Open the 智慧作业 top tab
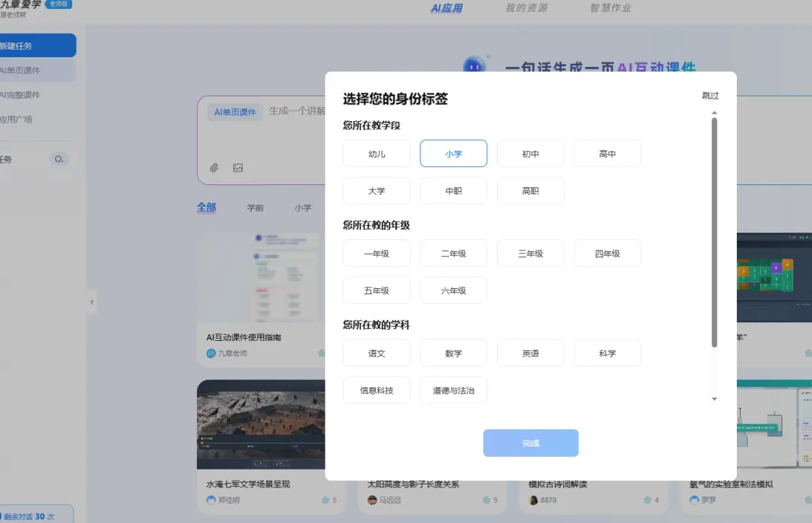 (611, 8)
